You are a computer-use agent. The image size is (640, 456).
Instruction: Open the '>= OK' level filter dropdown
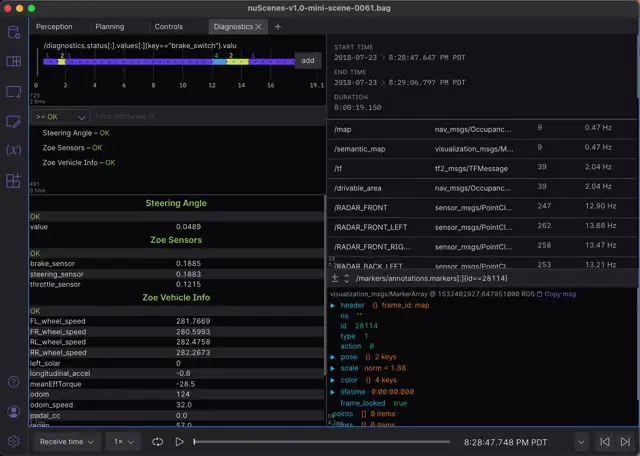click(60, 117)
